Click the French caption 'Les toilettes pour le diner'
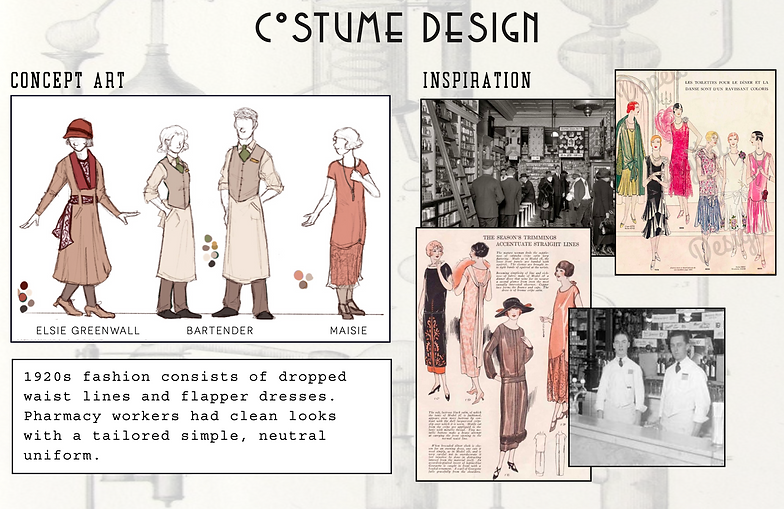The width and height of the screenshot is (784, 509). click(726, 85)
